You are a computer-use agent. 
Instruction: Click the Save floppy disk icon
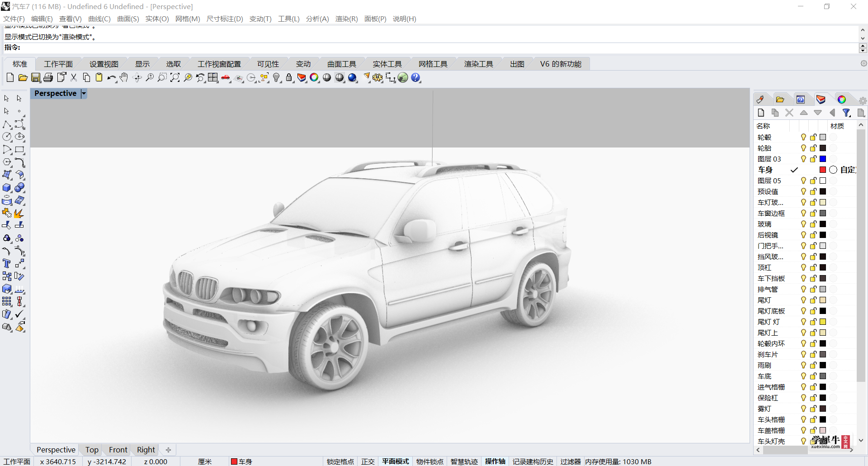tap(36, 78)
